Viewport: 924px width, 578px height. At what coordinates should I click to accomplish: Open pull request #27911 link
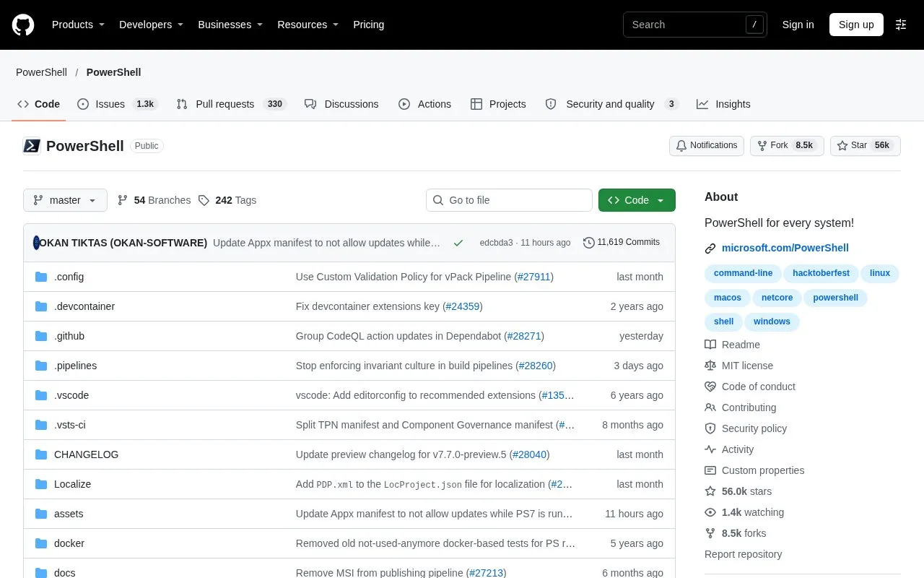point(534,277)
